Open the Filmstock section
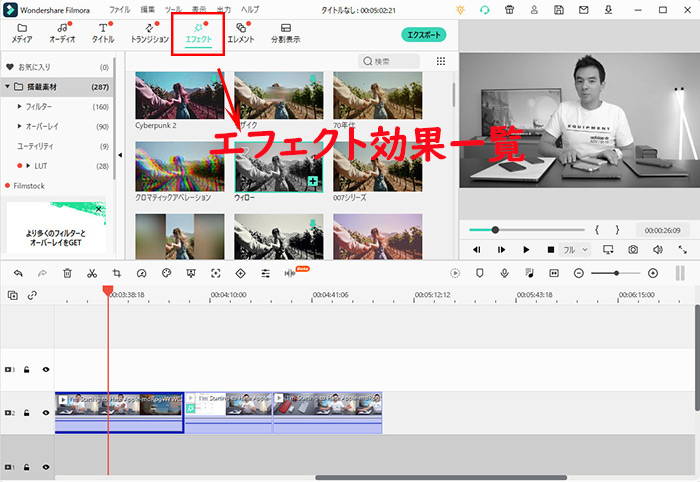Viewport: 700px width, 482px height. tap(29, 186)
